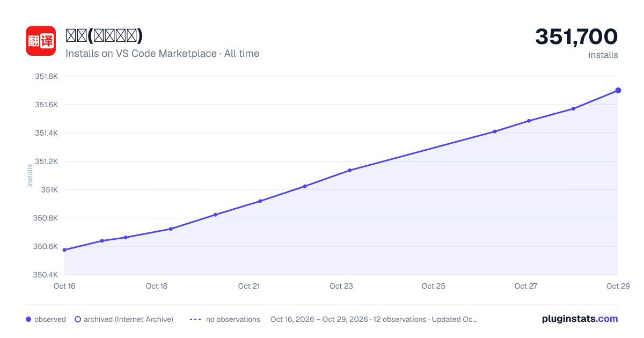Click the Oct 29 x-axis label
644x338 pixels.
(617, 286)
